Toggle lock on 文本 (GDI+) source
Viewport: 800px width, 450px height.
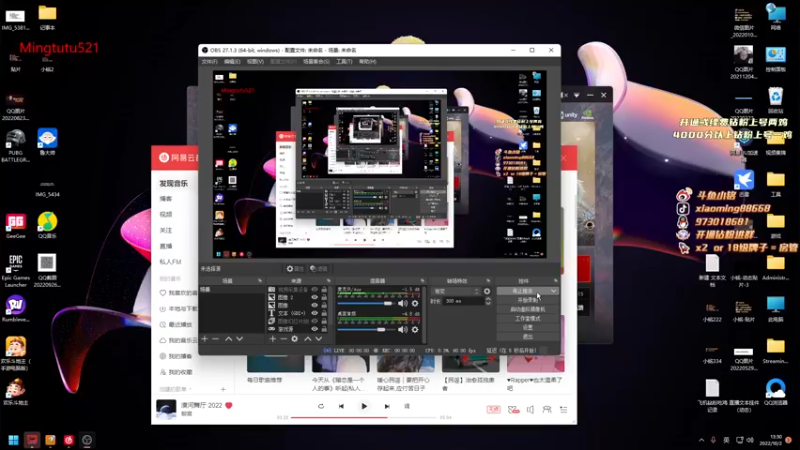click(324, 313)
